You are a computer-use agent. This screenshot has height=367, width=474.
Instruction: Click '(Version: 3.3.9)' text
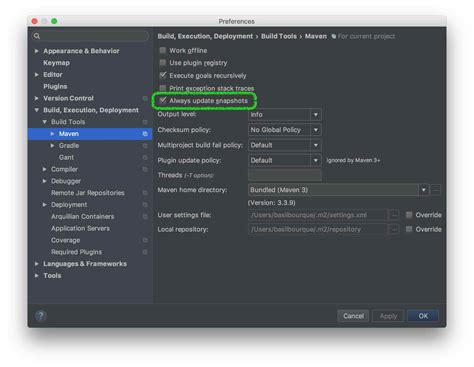pos(272,203)
